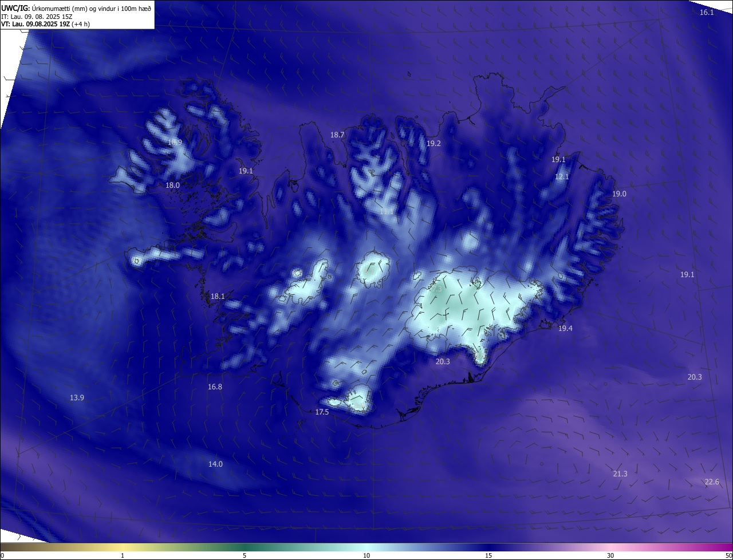Click the 21.3 value label
The height and width of the screenshot is (560, 733).
coord(620,474)
